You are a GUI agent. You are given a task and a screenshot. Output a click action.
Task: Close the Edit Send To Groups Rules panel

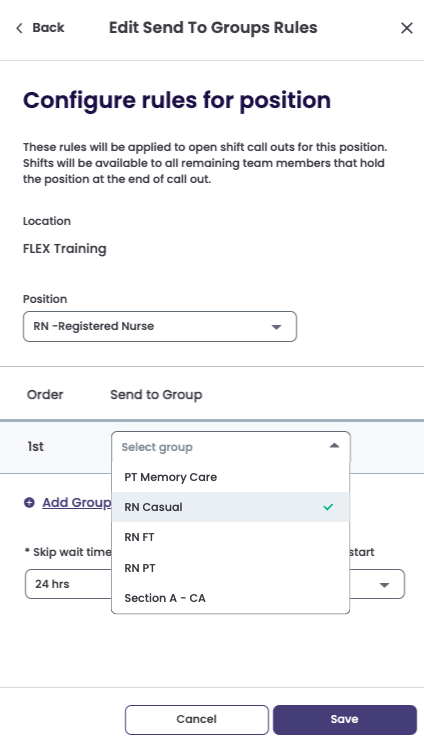(x=407, y=28)
